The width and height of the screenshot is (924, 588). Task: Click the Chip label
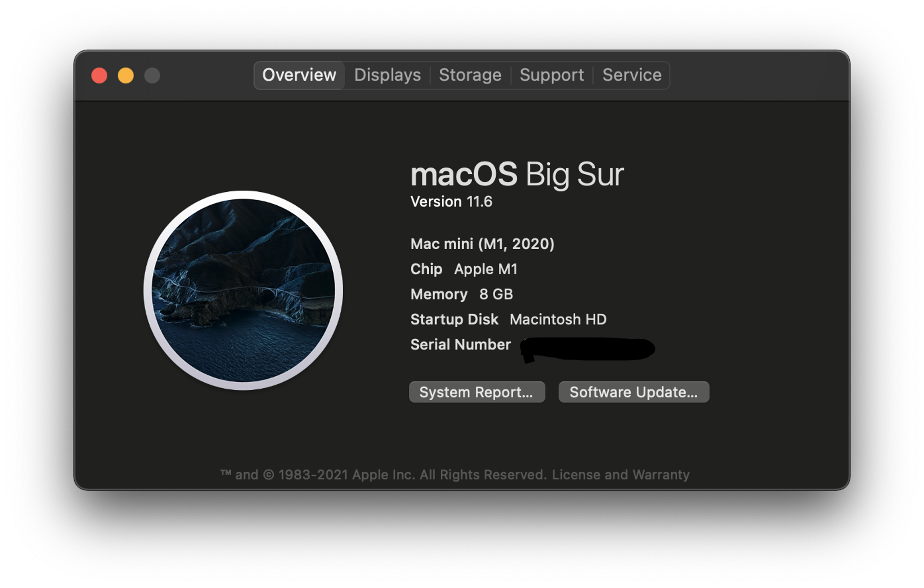tap(426, 269)
